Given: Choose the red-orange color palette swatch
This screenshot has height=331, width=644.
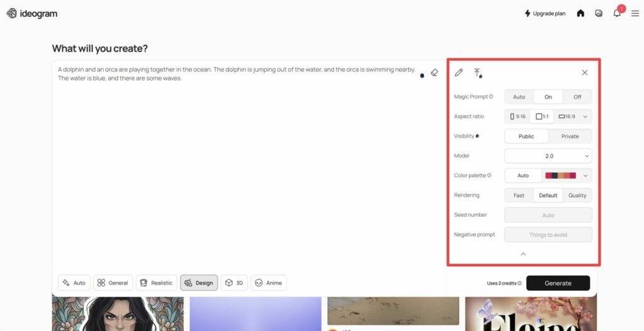Looking at the screenshot, I should 560,175.
